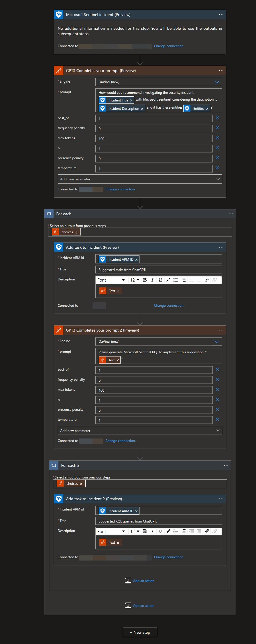
Task: Remove temperature parameter in GPT3 prompt 2 card
Action: (x=218, y=420)
